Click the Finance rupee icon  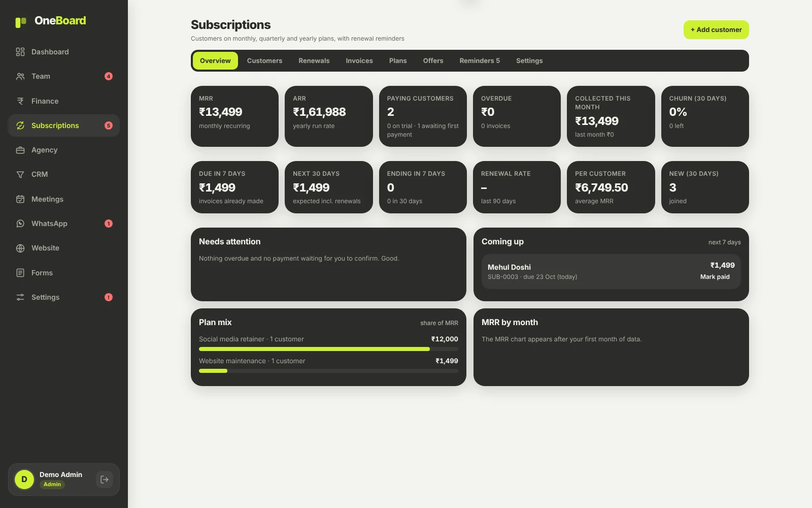coord(20,101)
